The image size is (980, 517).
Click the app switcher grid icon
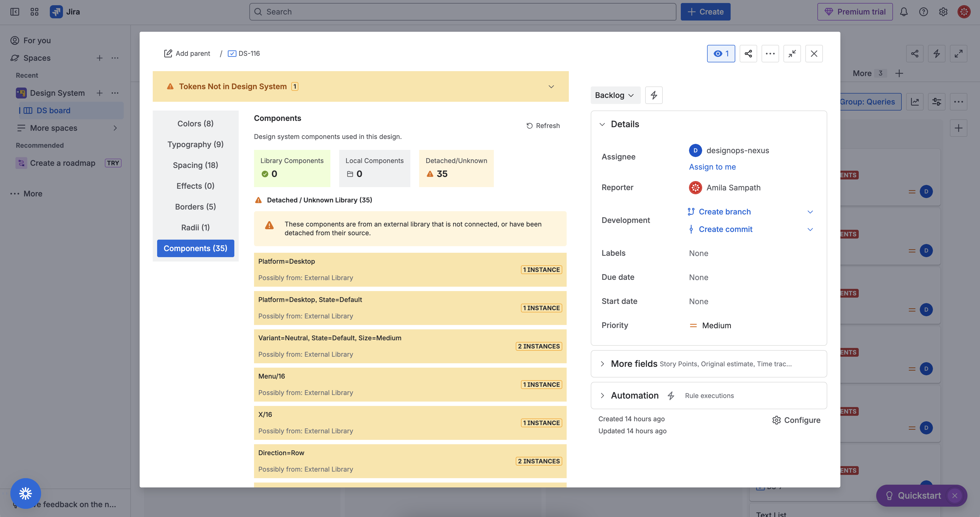coord(34,12)
